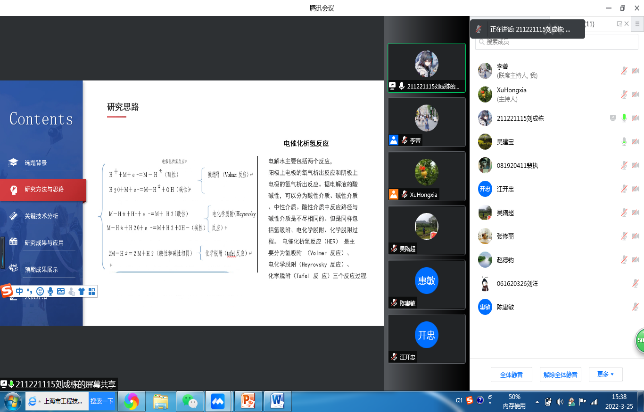Open Chrome browser from the taskbar
Viewport: 644px width, 412px height.
[131, 400]
